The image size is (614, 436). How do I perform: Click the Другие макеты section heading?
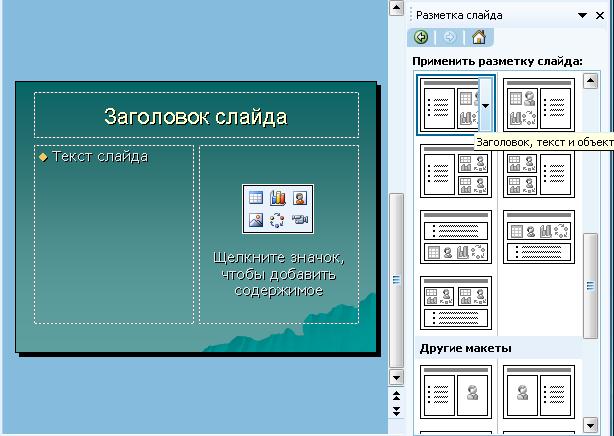coord(465,348)
